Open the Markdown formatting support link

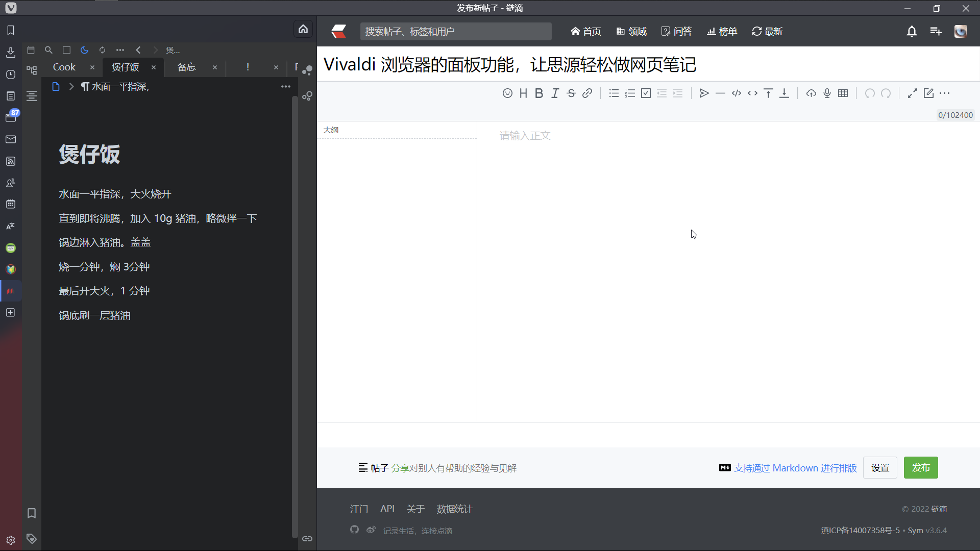click(795, 468)
